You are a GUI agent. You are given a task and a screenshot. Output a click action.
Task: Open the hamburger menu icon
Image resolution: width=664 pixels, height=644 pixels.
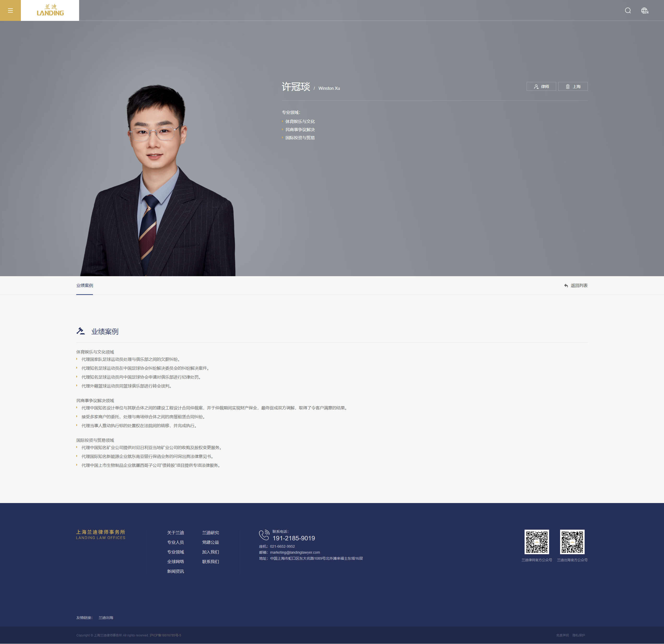coord(10,10)
